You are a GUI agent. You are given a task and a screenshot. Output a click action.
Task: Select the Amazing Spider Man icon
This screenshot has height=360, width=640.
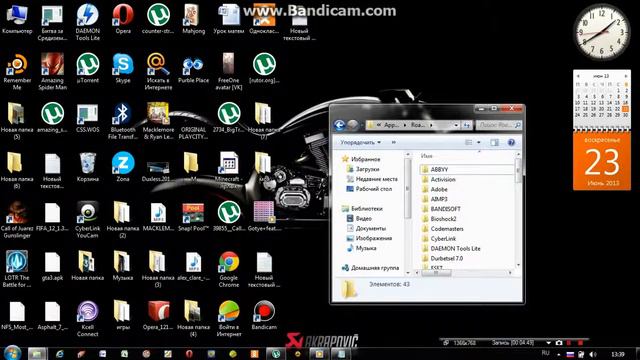(52, 72)
